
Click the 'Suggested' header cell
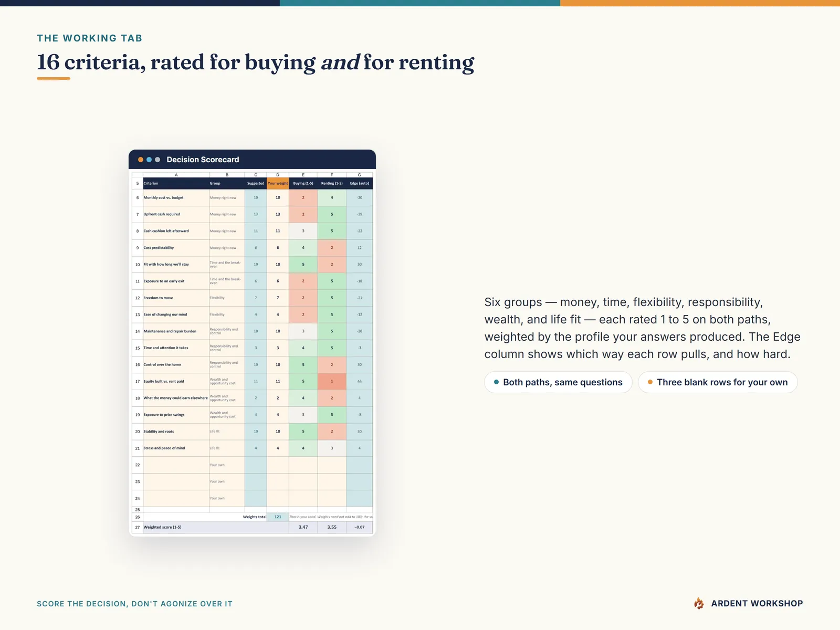pos(256,183)
